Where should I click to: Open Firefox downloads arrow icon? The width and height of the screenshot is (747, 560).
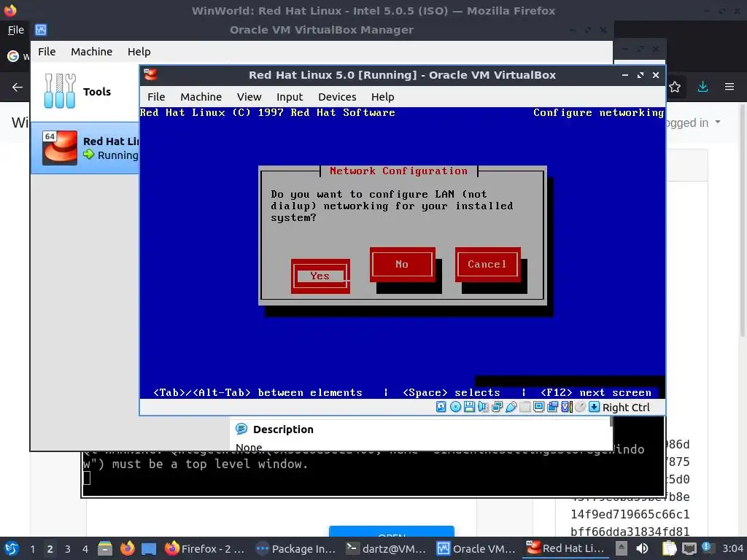pos(703,87)
